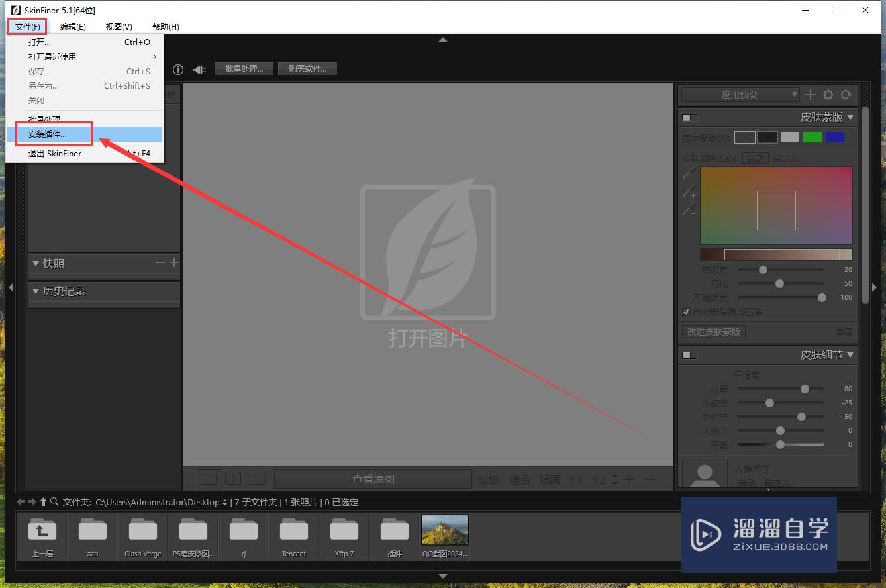Select 自动 under 人像尺寸
Screen dimensions: 886x588
[x=747, y=482]
